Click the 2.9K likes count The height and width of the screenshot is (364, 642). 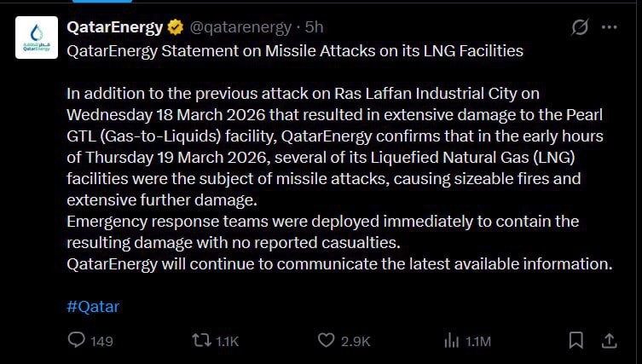point(356,341)
